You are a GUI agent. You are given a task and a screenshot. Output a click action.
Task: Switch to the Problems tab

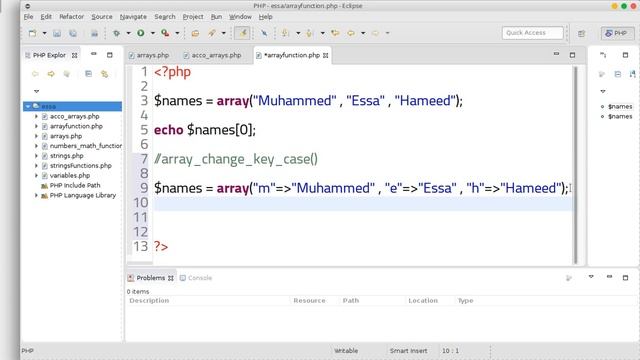(151, 278)
